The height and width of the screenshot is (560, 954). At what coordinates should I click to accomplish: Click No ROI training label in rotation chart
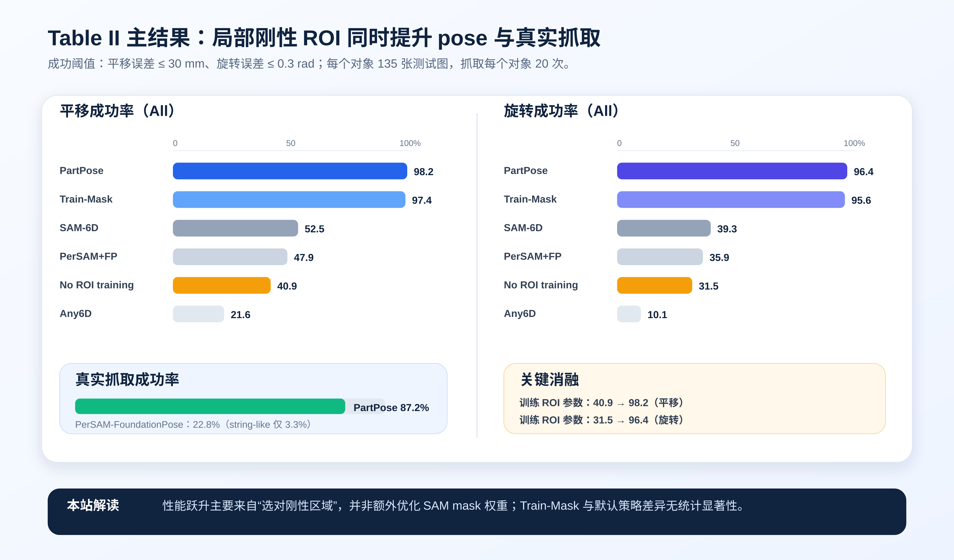pyautogui.click(x=541, y=285)
